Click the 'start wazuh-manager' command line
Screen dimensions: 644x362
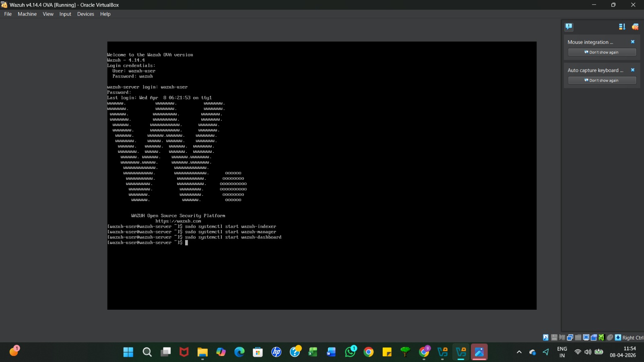click(192, 232)
